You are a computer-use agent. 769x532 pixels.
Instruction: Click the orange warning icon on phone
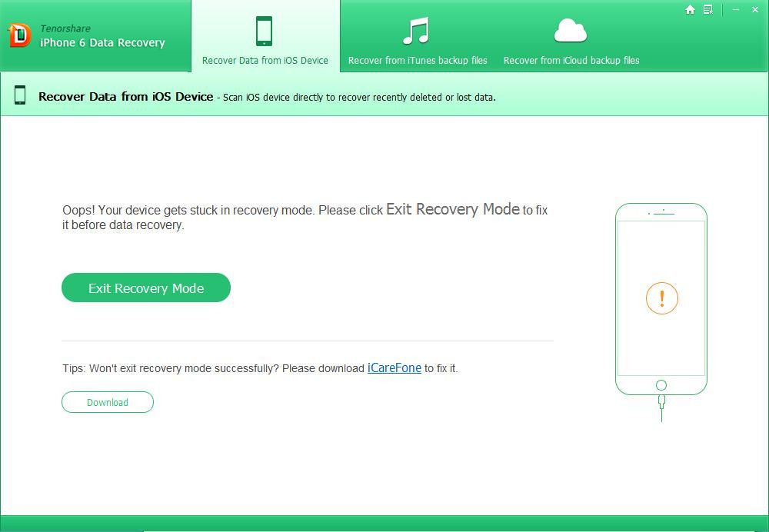(661, 298)
